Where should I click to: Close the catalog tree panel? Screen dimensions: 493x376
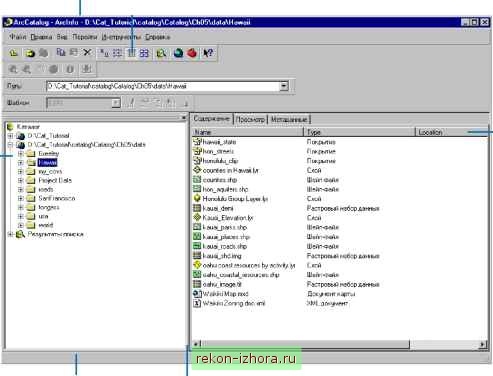(183, 117)
